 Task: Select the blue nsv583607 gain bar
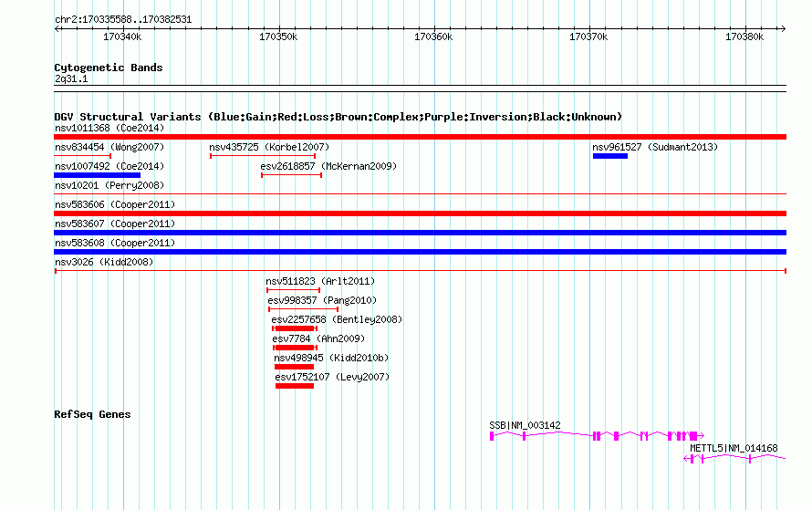420,233
